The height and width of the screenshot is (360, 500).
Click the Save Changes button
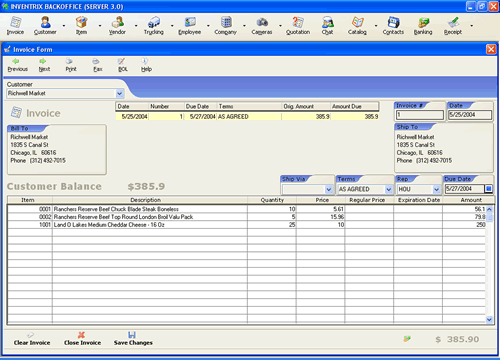(x=133, y=339)
